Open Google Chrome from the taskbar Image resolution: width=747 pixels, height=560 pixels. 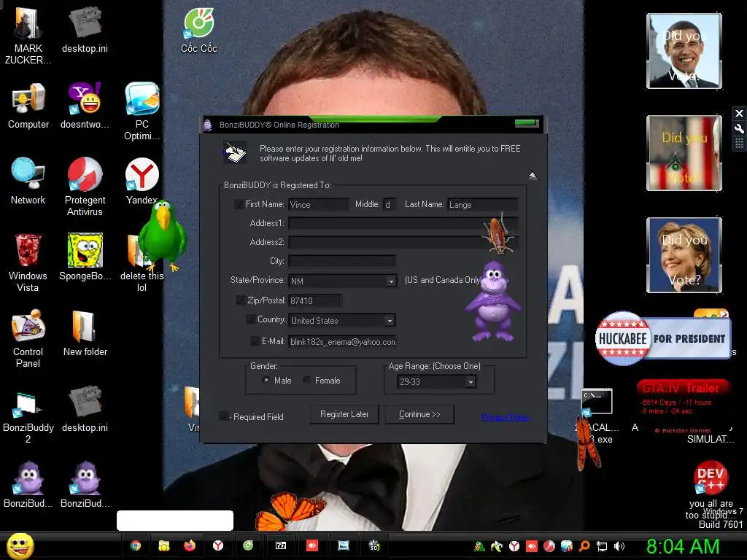click(136, 545)
